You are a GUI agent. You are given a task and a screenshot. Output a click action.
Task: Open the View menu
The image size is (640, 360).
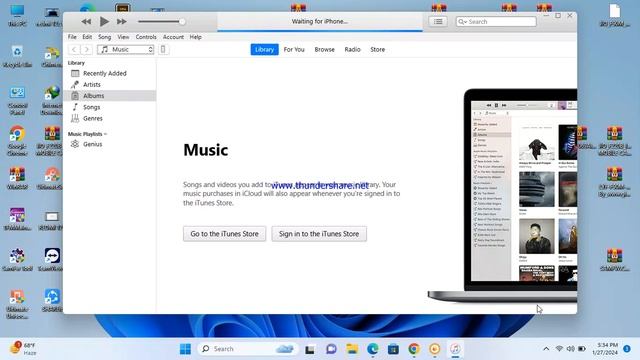tap(123, 37)
